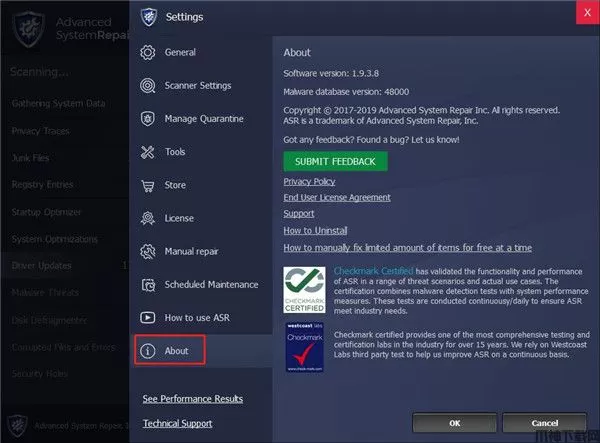Image resolution: width=600 pixels, height=443 pixels.
Task: Click the Checkmark Certified logo image
Action: pyautogui.click(x=305, y=290)
